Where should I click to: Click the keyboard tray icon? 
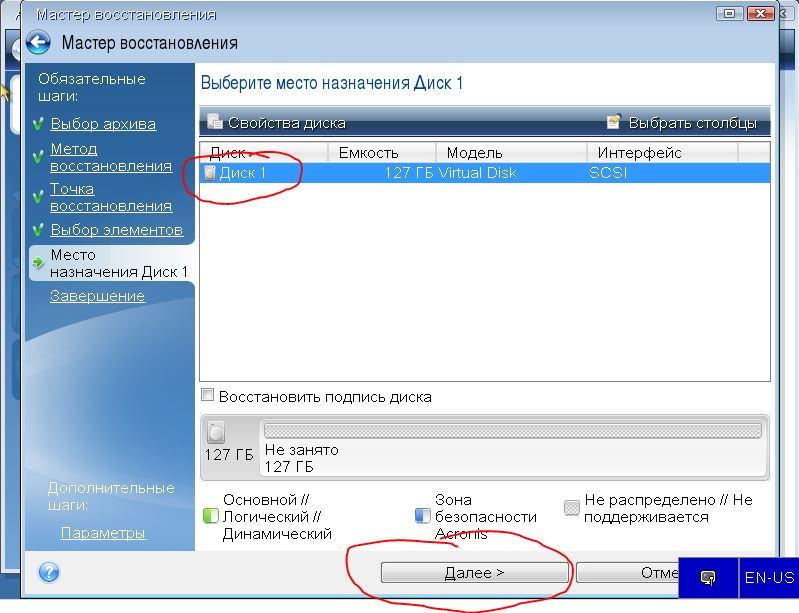708,578
